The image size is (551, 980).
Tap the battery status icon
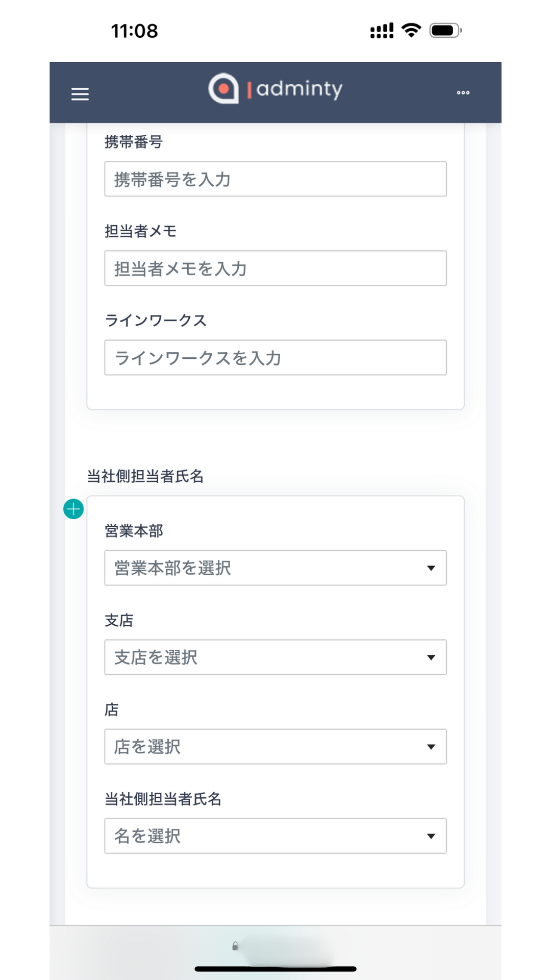pyautogui.click(x=445, y=31)
